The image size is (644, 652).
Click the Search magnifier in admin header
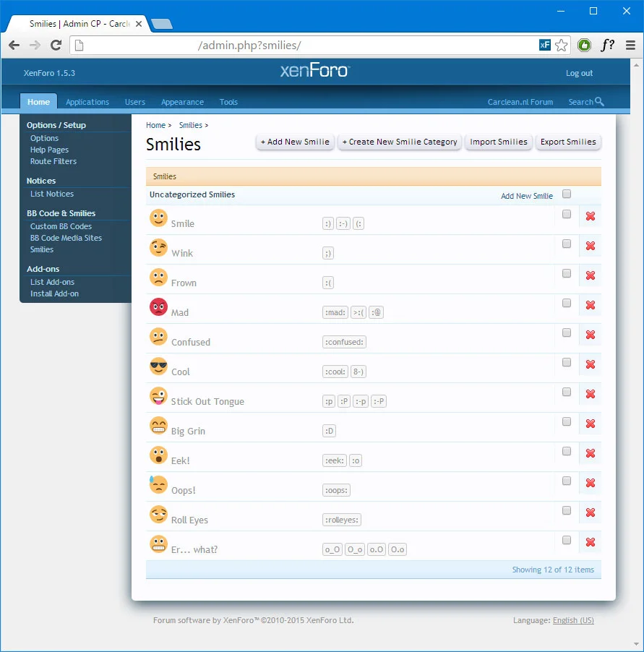coord(599,101)
